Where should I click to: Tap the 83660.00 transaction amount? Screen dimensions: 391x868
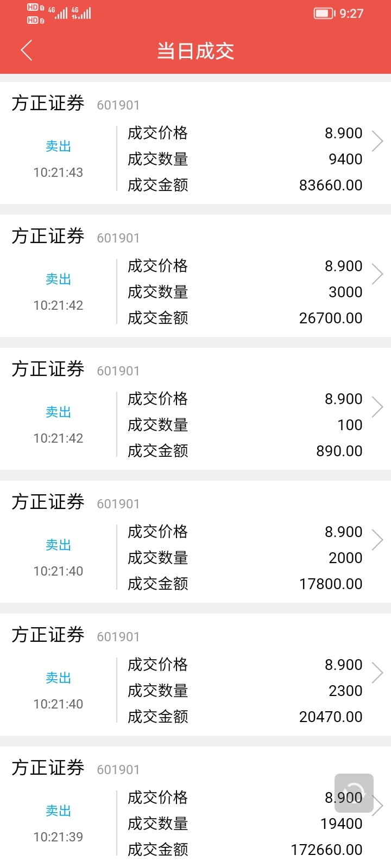(x=331, y=185)
